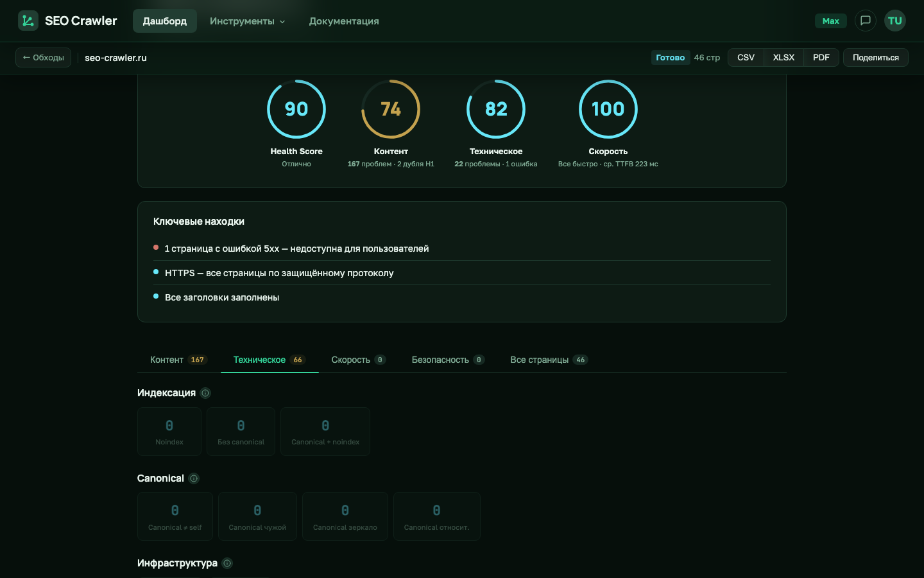Click the Контент 74 score gauge
Image resolution: width=924 pixels, height=578 pixels.
tap(391, 109)
